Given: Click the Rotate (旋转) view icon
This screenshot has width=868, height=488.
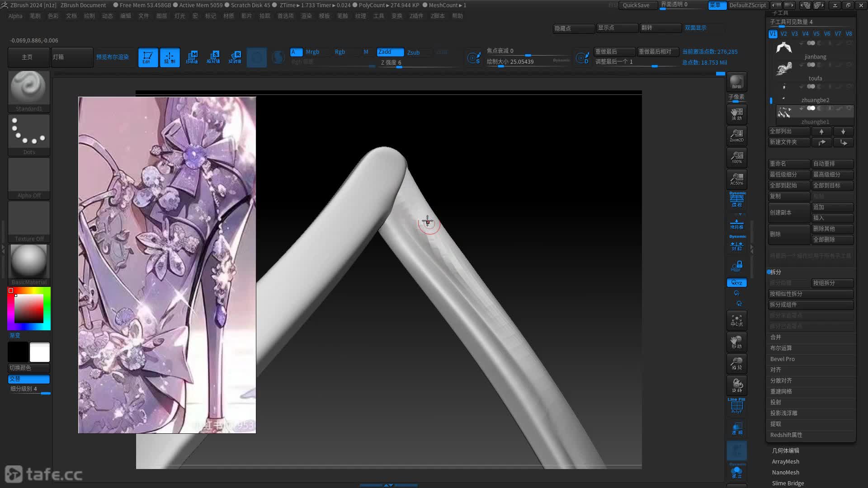Looking at the screenshot, I should click(736, 385).
